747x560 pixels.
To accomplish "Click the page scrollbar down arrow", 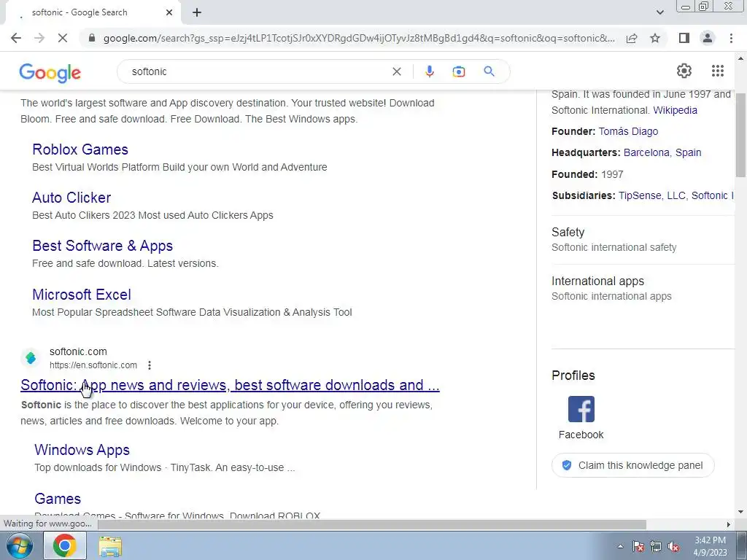I will 741,513.
